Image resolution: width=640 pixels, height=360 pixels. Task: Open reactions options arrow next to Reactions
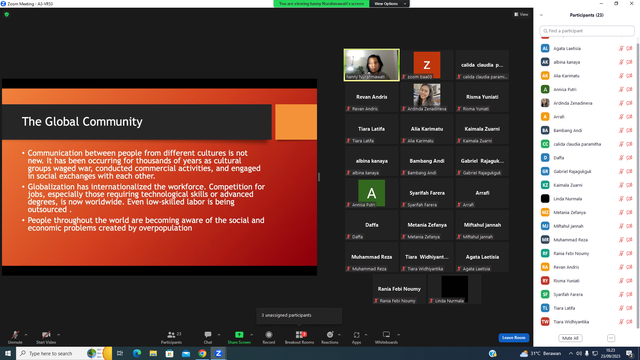(339, 335)
